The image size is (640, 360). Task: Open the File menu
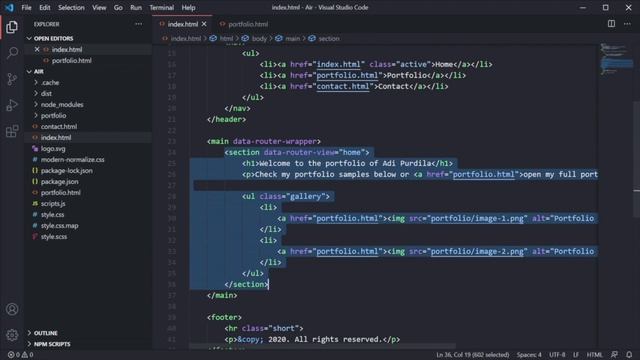coord(26,7)
